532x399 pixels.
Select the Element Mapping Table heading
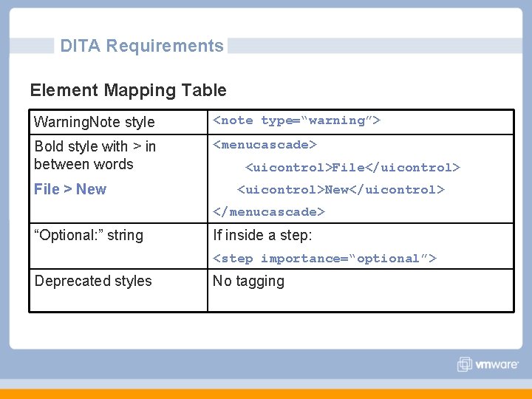point(129,90)
